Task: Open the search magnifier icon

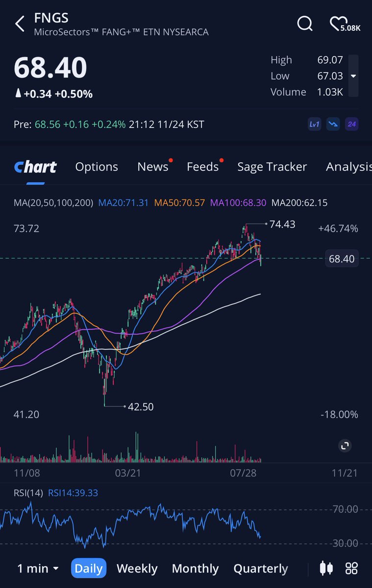Action: pos(305,24)
